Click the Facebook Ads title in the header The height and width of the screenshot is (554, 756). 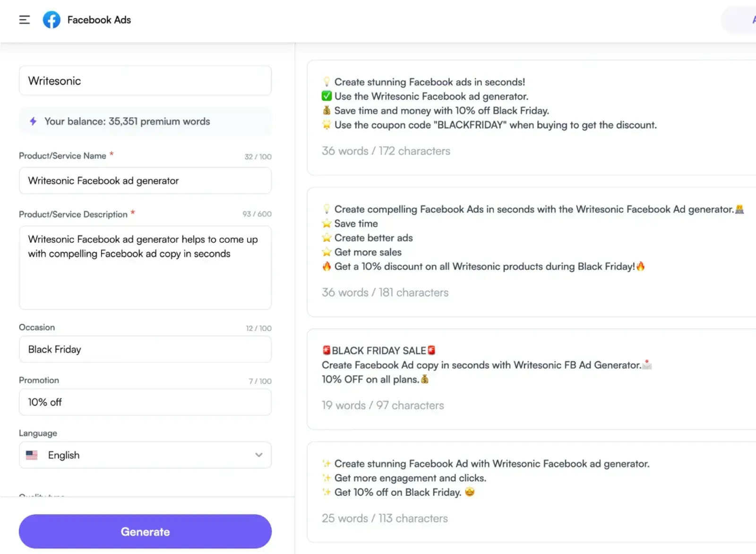(99, 19)
